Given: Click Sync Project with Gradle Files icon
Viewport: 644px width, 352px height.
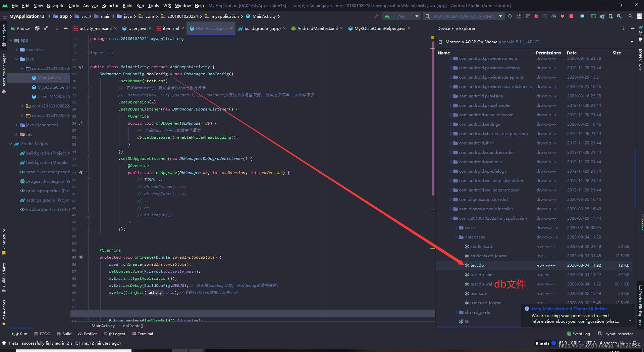Looking at the screenshot, I should (602, 16).
